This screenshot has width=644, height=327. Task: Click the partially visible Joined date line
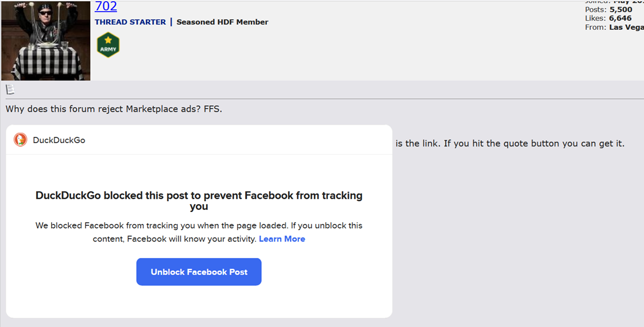(614, 2)
